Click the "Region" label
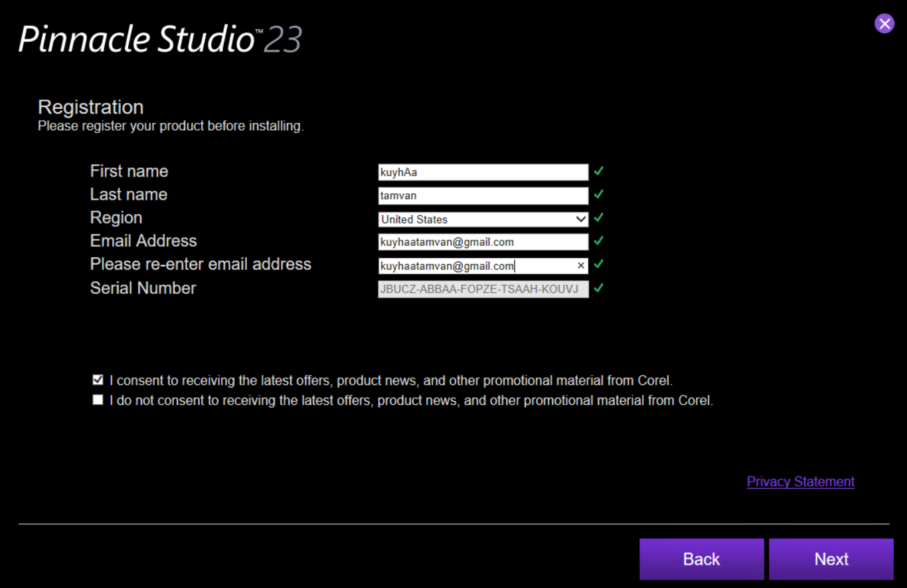Image resolution: width=907 pixels, height=588 pixels. [116, 218]
